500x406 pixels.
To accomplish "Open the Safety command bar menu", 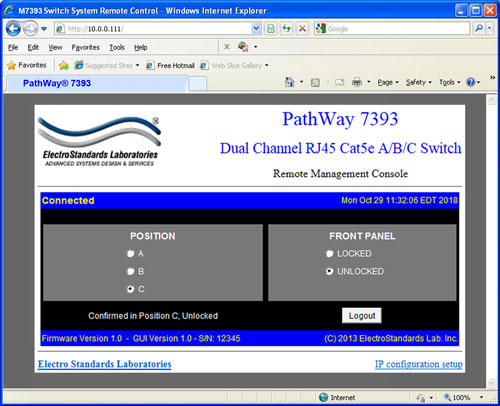I will click(x=419, y=82).
